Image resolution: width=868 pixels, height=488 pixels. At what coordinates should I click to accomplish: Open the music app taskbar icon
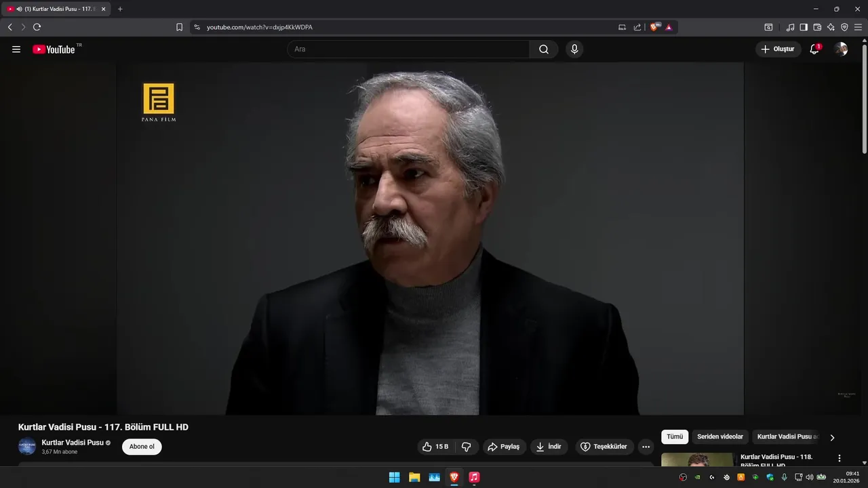pos(474,477)
